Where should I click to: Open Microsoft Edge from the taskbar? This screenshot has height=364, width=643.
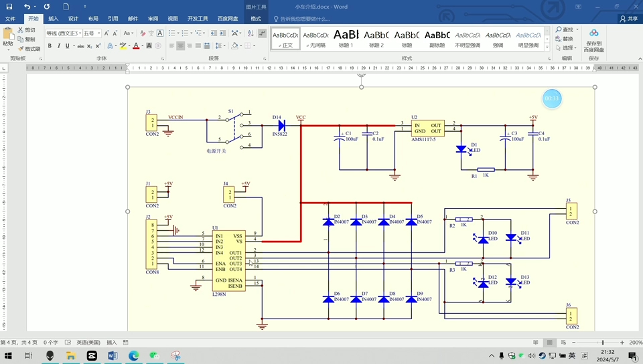134,355
